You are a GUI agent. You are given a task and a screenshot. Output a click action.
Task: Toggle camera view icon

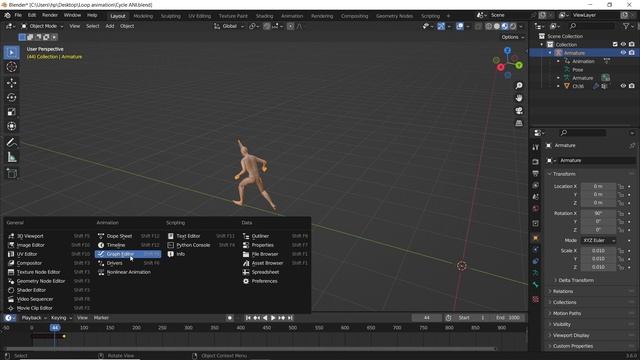pyautogui.click(x=519, y=111)
